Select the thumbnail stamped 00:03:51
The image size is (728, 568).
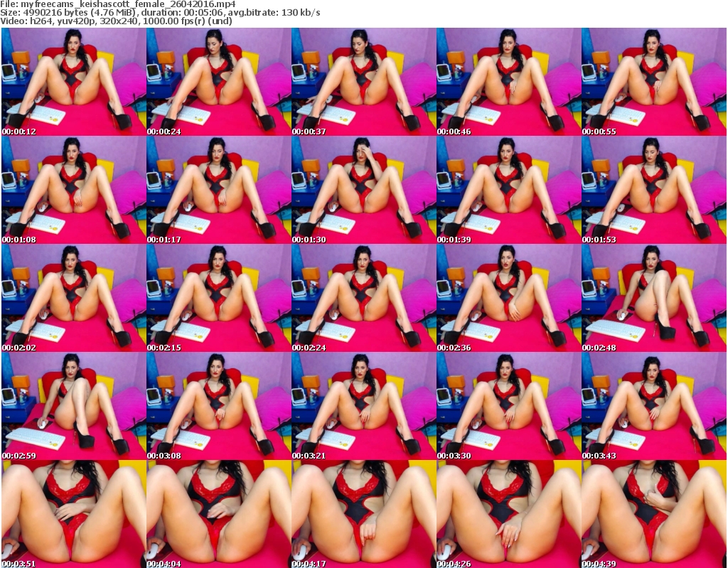74,514
